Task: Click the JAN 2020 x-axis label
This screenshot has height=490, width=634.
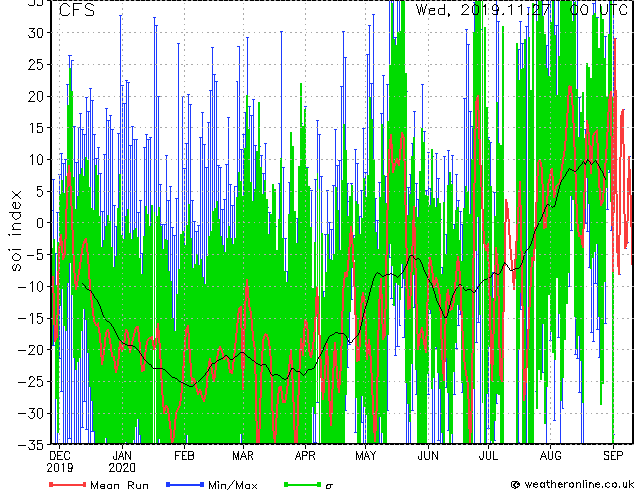Action: (122, 462)
